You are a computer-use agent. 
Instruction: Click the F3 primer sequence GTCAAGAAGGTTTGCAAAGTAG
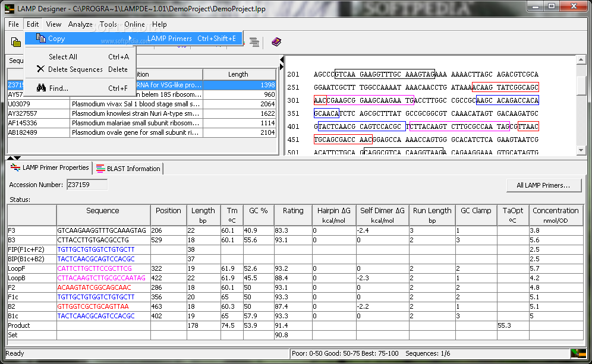click(102, 230)
